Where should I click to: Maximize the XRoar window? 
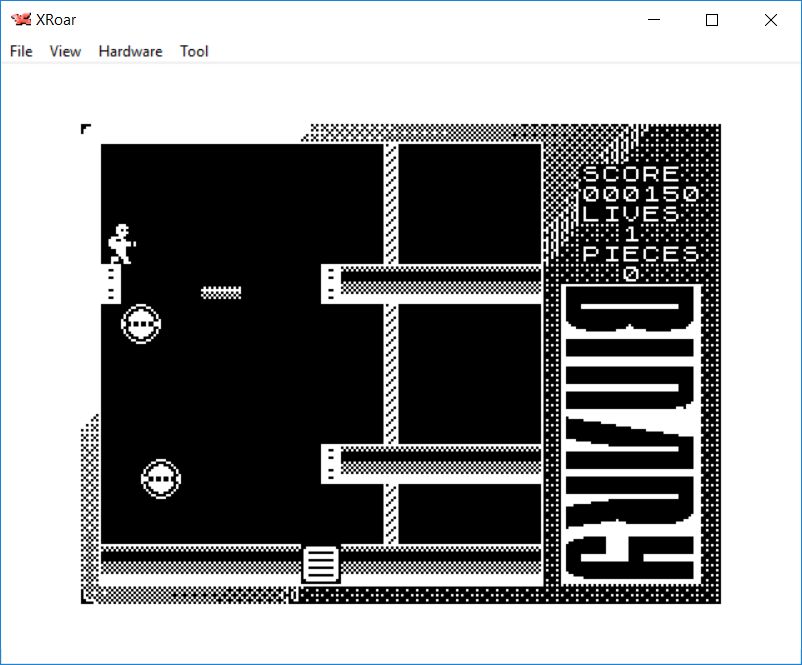point(712,20)
